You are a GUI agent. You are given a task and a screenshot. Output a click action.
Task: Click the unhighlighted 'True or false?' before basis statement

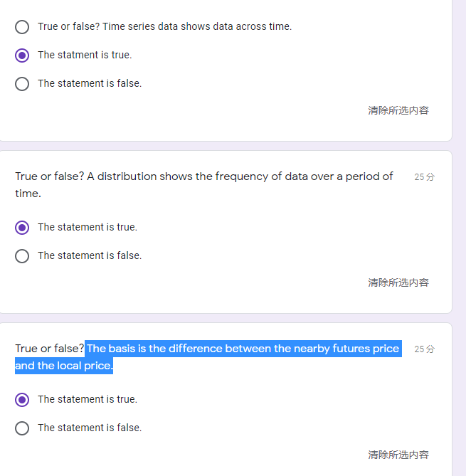point(48,349)
